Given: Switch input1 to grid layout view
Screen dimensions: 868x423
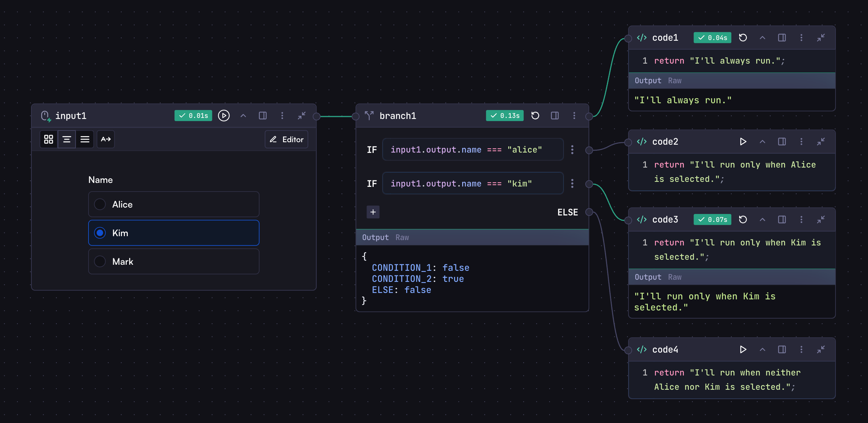Looking at the screenshot, I should coord(49,139).
